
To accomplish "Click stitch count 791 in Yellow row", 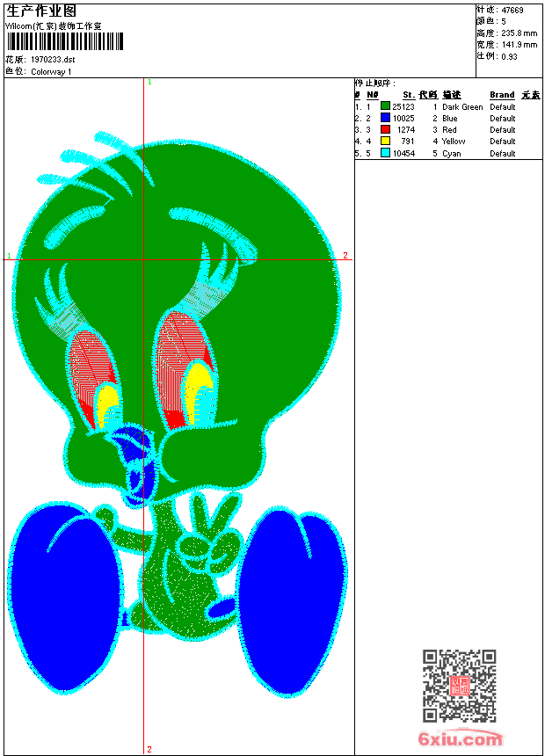I will pyautogui.click(x=408, y=142).
